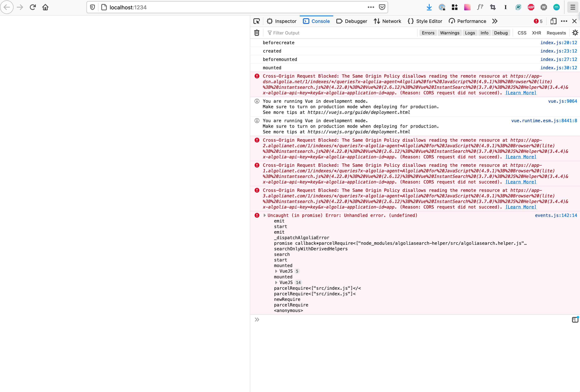Screen dimensions: 580x392
Task: Expand the VueJS 14 frames group
Action: pos(276,282)
